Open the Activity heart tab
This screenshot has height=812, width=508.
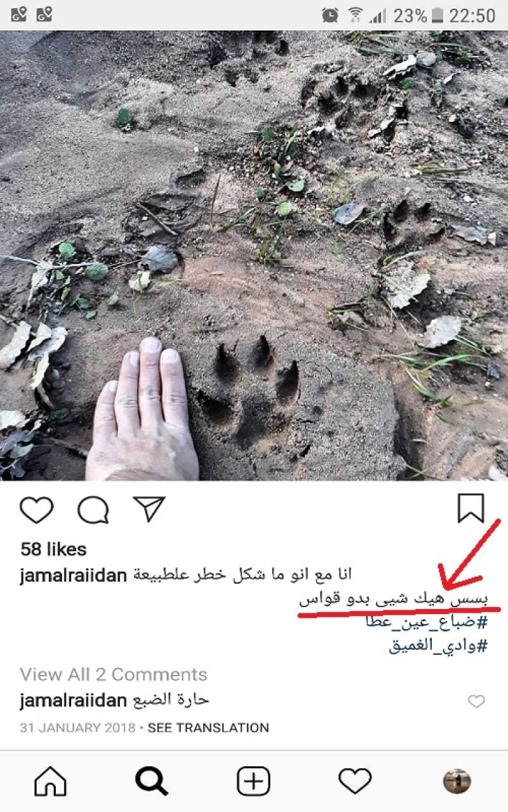coord(355,782)
